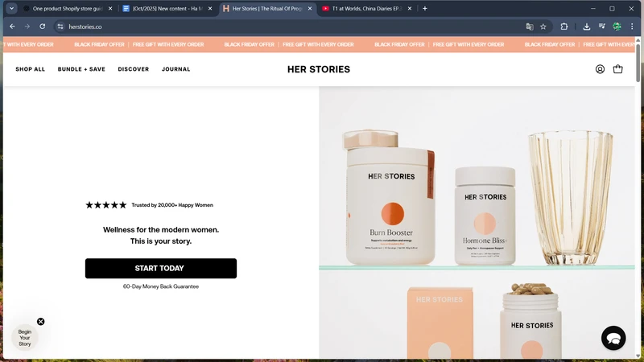Open the shopping bag cart icon
The width and height of the screenshot is (644, 362).
tap(617, 69)
